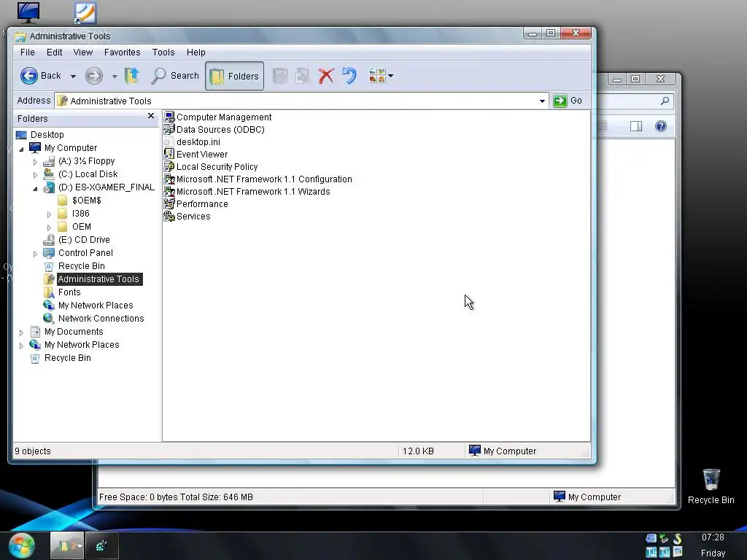Open the View menu

83,52
